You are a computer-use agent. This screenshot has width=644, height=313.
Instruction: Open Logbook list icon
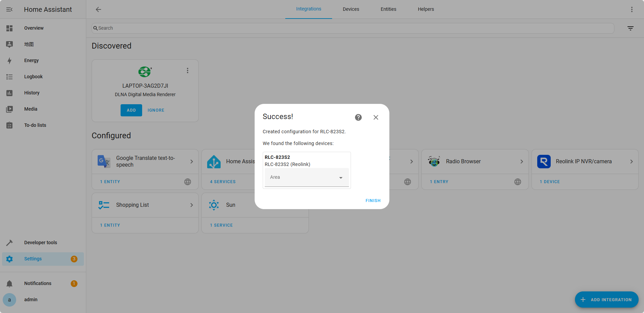(9, 77)
